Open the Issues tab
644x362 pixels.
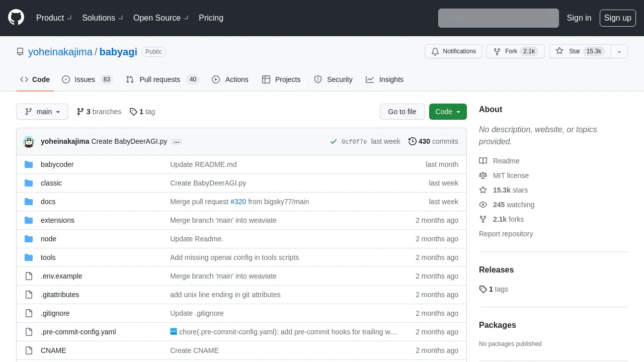coord(88,79)
